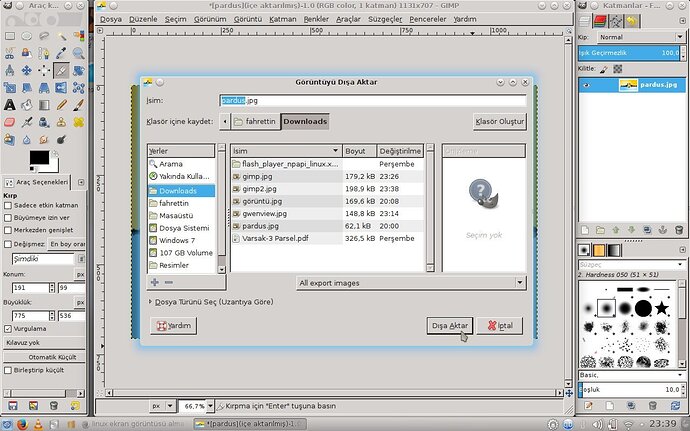Open the zoom percentage 66,7% dropdown
Viewport: 690px width, 431px height.
click(x=210, y=406)
